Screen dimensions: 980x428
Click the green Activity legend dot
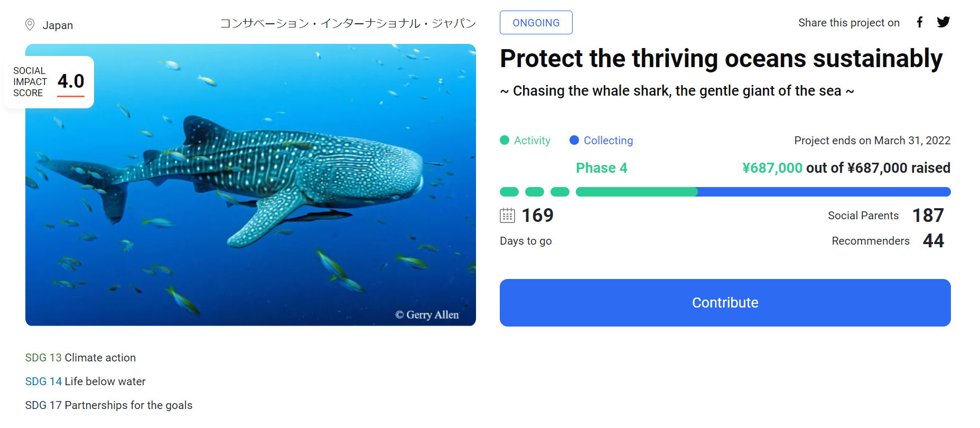point(505,141)
